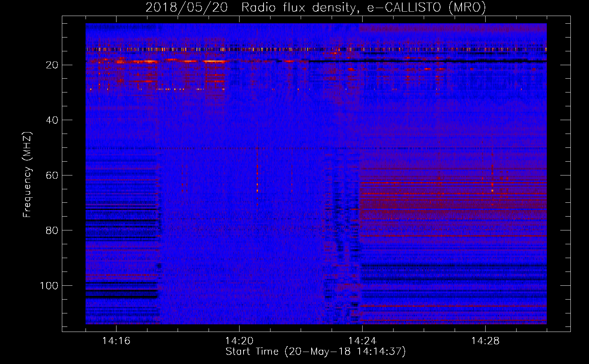The image size is (589, 364).
Task: Select the 14:24 time axis label
Action: pos(362,341)
